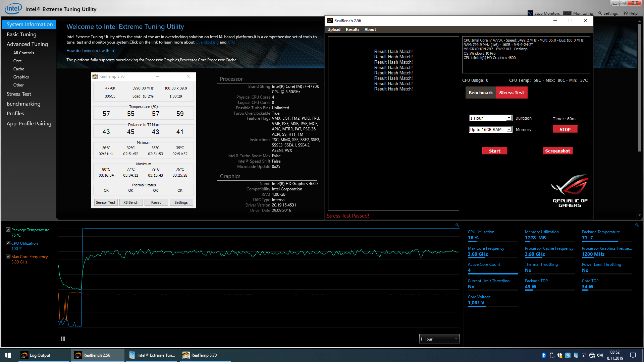Open Advanced Tuning in XTU sidebar
The width and height of the screenshot is (644, 362).
(x=27, y=44)
